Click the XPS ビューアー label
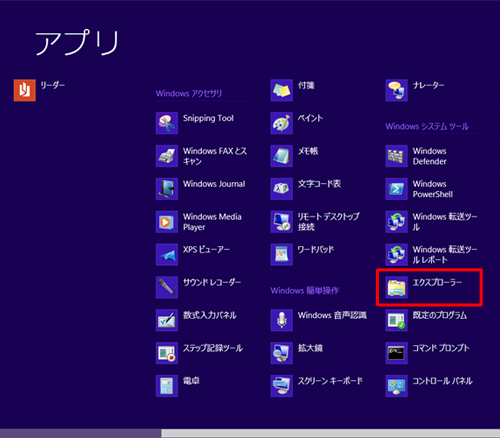Viewport: 500px width, 438px height. pos(206,249)
